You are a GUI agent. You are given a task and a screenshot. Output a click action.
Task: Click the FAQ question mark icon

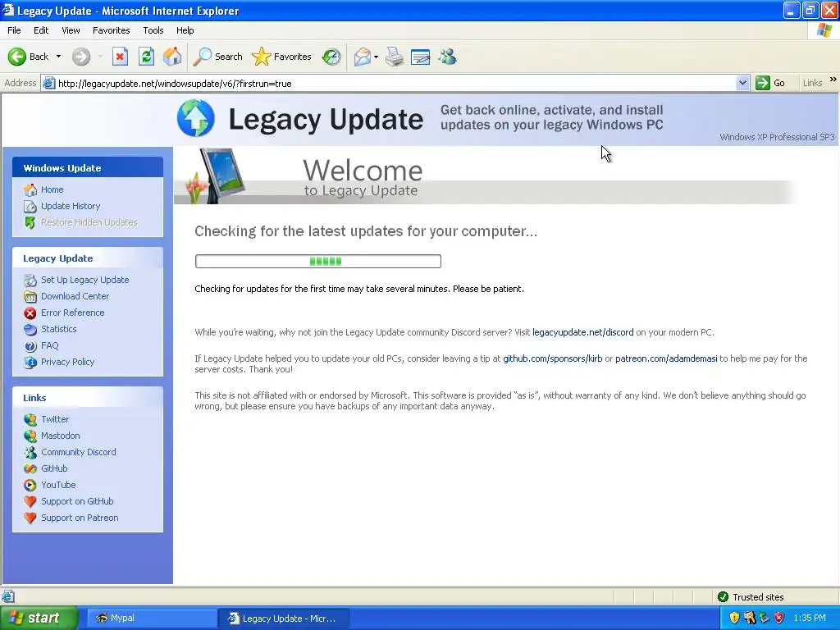click(30, 345)
